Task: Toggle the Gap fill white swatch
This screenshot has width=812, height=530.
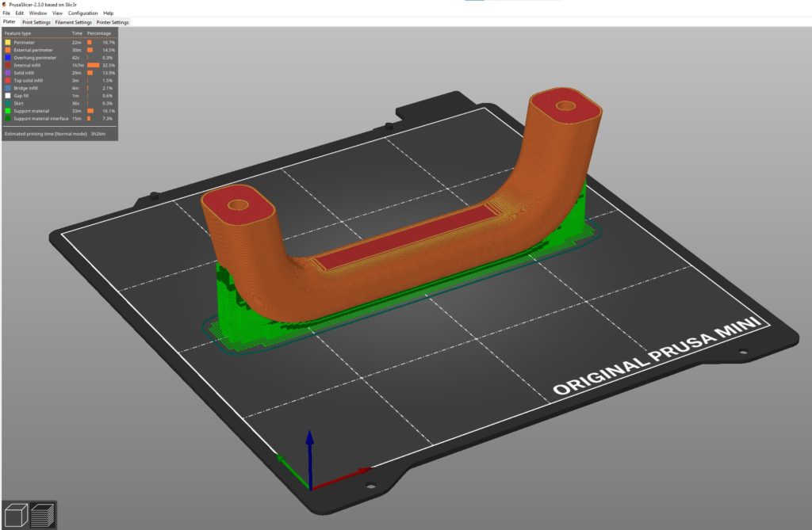Action: (8, 96)
